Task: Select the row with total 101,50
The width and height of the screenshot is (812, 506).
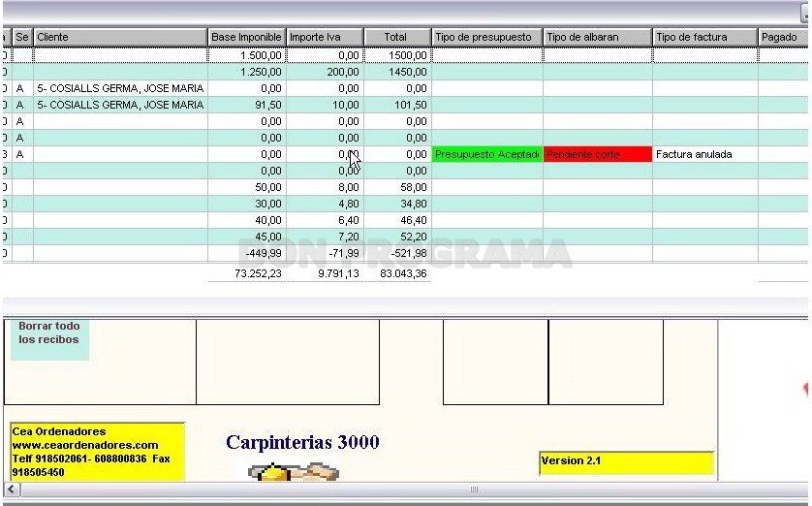Action: click(x=405, y=105)
